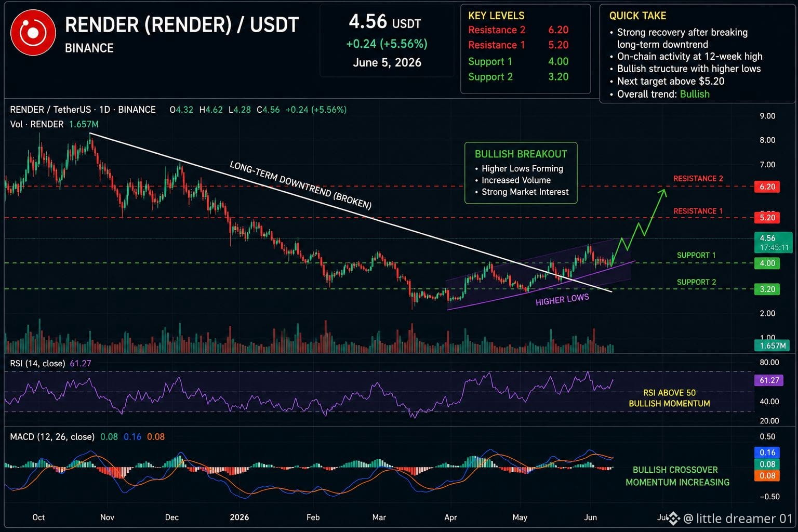Viewport: 798px width, 532px height.
Task: Click 'Next target above $5.20' bullet
Action: (x=667, y=82)
